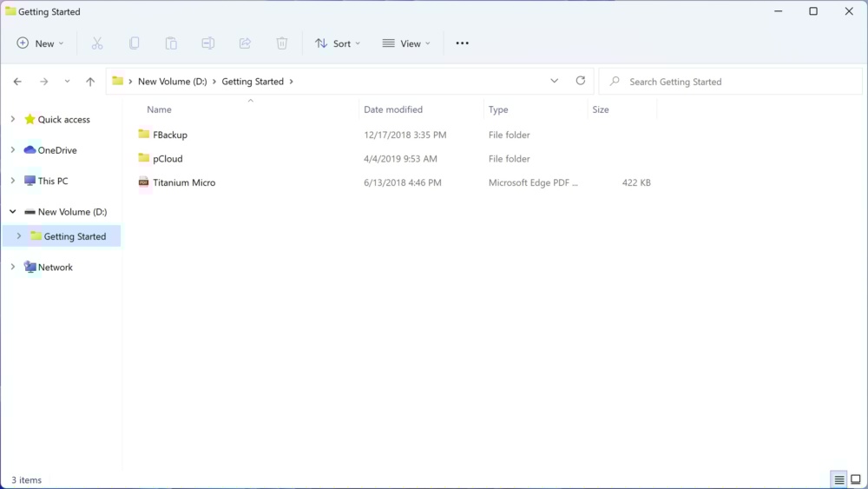Click the New Volume drive icon in sidebar
Screen dimensions: 868x489
click(30, 212)
